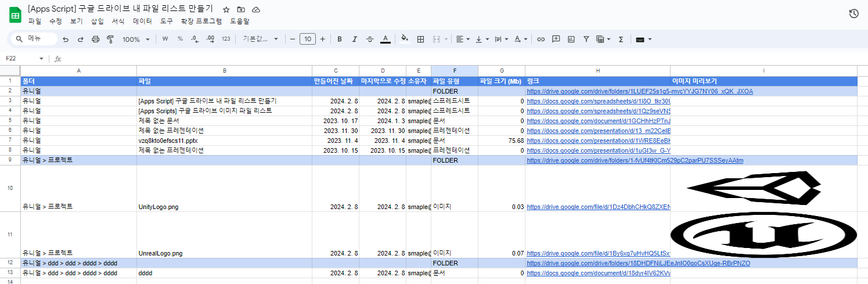Open input tools keyboard dropdown
The image size is (868, 284).
point(644,39)
